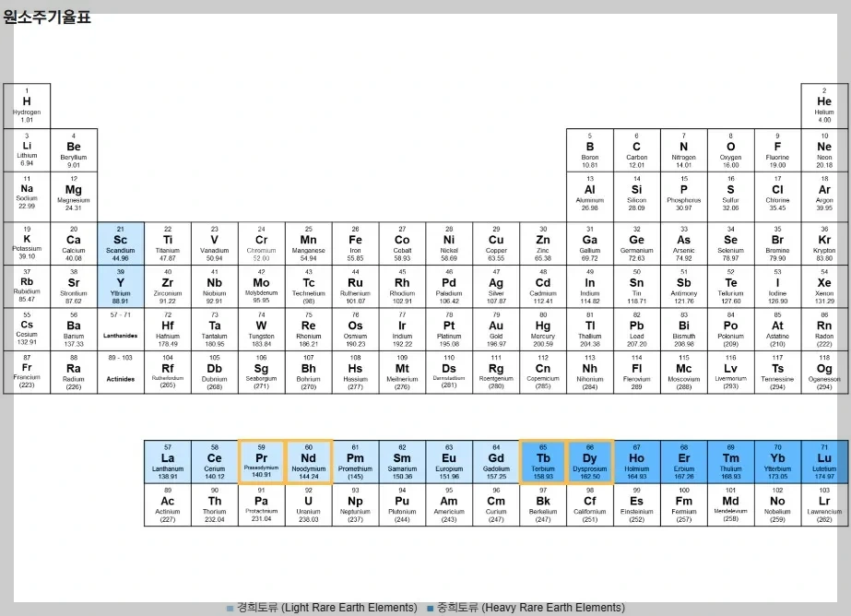Click the highlighted Scandium (Sc) cell
The height and width of the screenshot is (616, 851).
coord(121,243)
